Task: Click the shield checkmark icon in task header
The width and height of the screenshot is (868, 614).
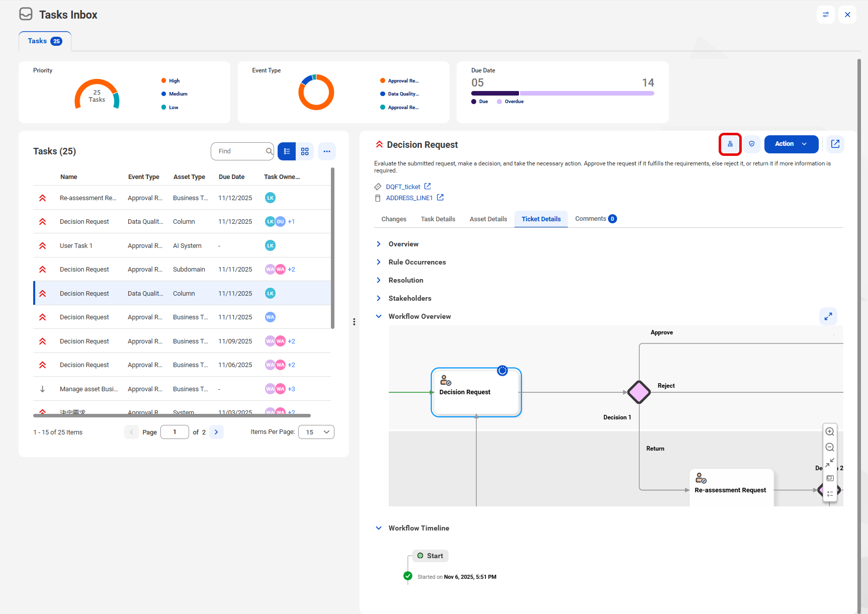Action: [x=752, y=144]
